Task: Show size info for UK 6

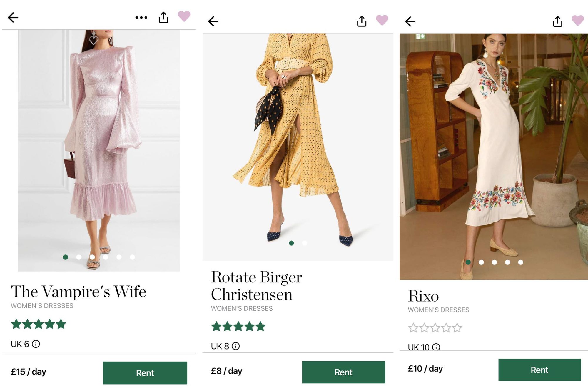Action: pos(36,344)
